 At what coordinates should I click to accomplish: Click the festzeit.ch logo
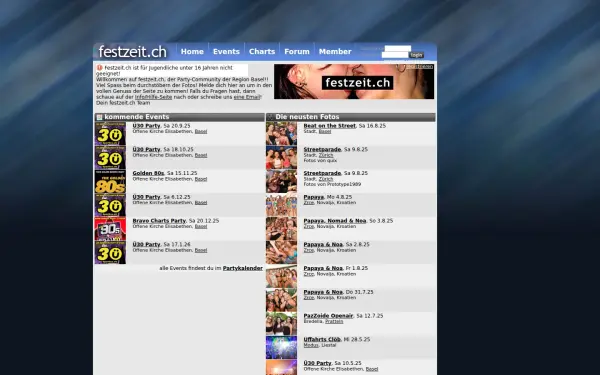[132, 52]
